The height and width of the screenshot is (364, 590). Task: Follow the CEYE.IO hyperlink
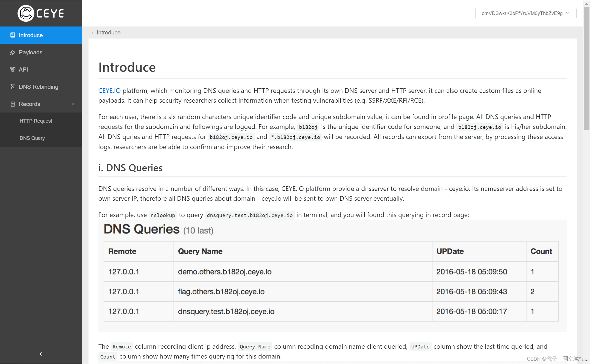click(x=109, y=91)
